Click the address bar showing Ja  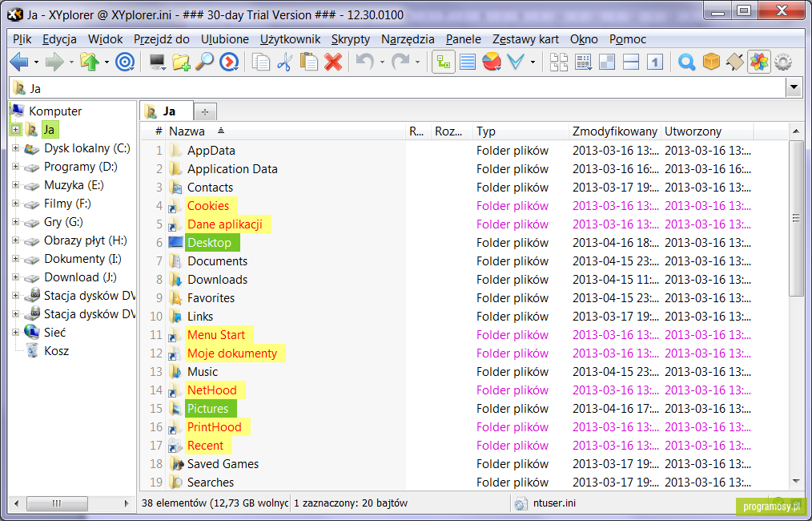[x=398, y=89]
